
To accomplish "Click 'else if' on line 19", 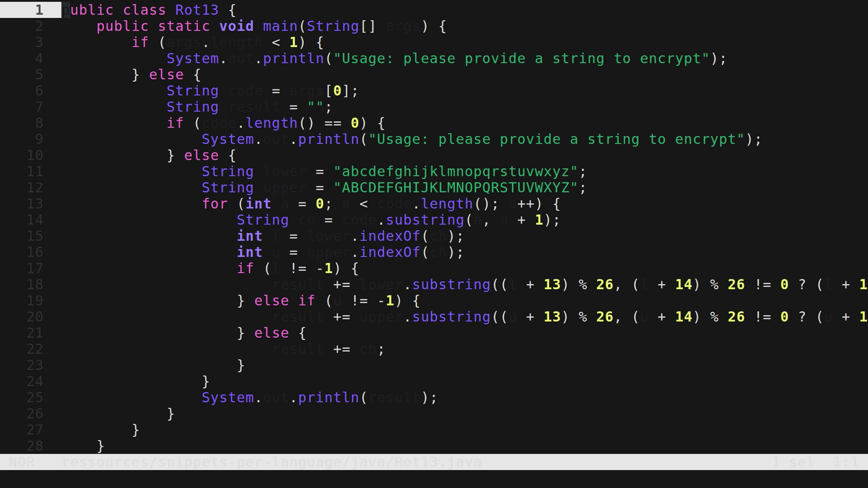I will (x=284, y=301).
